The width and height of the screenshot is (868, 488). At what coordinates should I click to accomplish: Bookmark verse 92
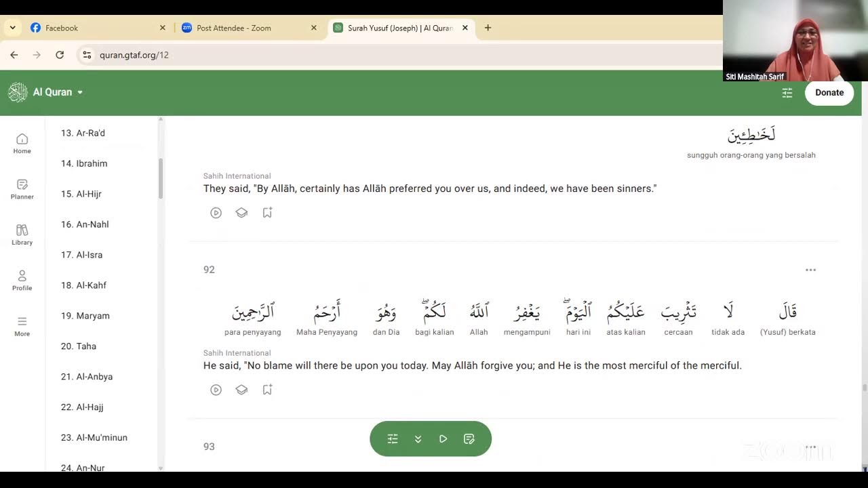267,390
